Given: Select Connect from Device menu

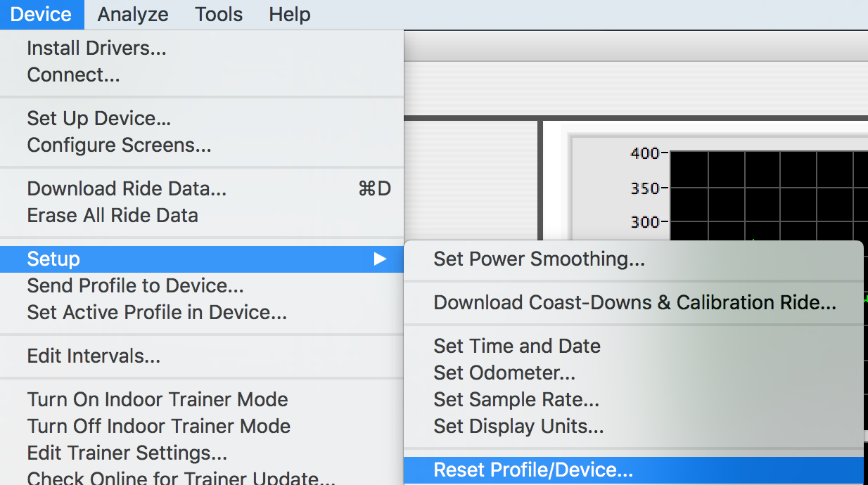Looking at the screenshot, I should coord(73,75).
